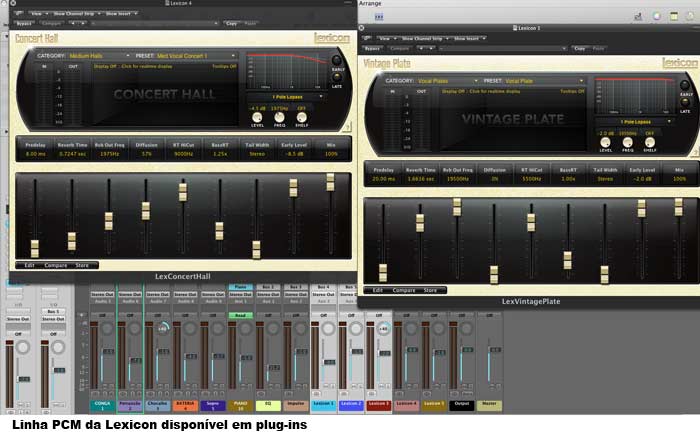Click the blue icon under Arrange title
The height and width of the screenshot is (435, 700).
[x=379, y=17]
